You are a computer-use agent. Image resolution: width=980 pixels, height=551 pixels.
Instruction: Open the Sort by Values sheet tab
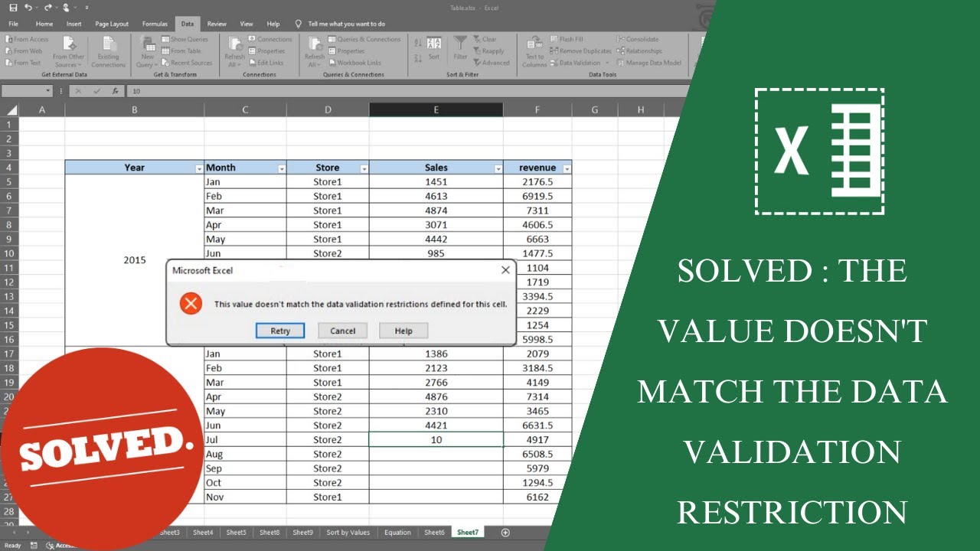click(348, 532)
